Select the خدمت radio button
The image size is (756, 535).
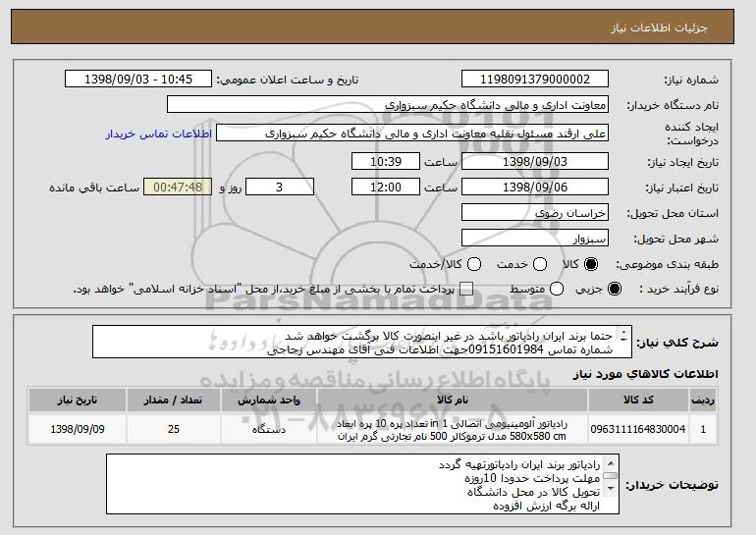point(540,264)
